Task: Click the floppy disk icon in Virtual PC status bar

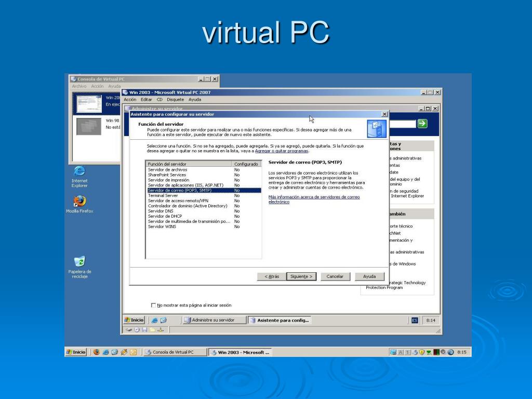Action: tap(144, 329)
